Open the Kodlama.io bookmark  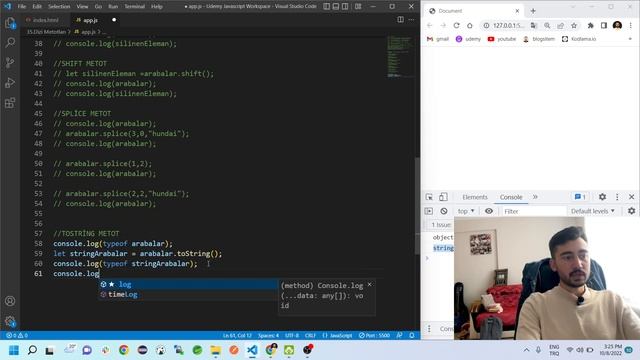pyautogui.click(x=579, y=39)
